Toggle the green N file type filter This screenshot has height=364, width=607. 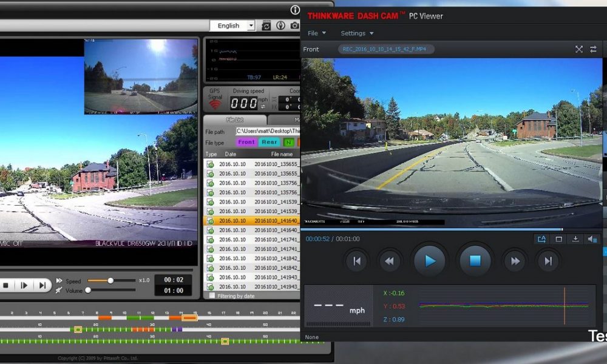[288, 143]
